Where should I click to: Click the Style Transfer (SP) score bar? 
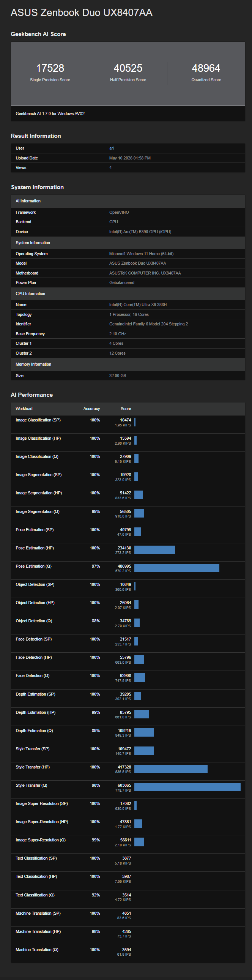[144, 751]
